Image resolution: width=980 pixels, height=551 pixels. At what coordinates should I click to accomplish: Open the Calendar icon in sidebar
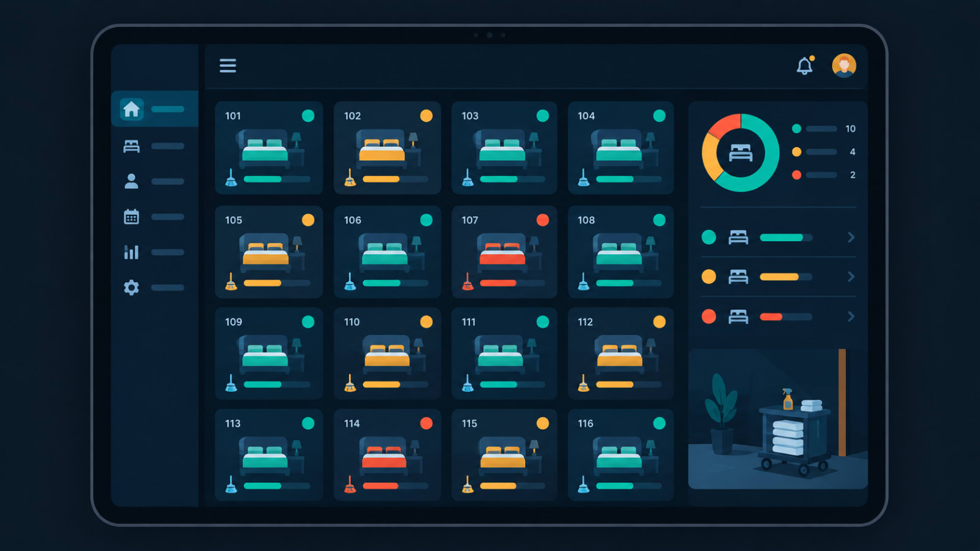pyautogui.click(x=132, y=217)
